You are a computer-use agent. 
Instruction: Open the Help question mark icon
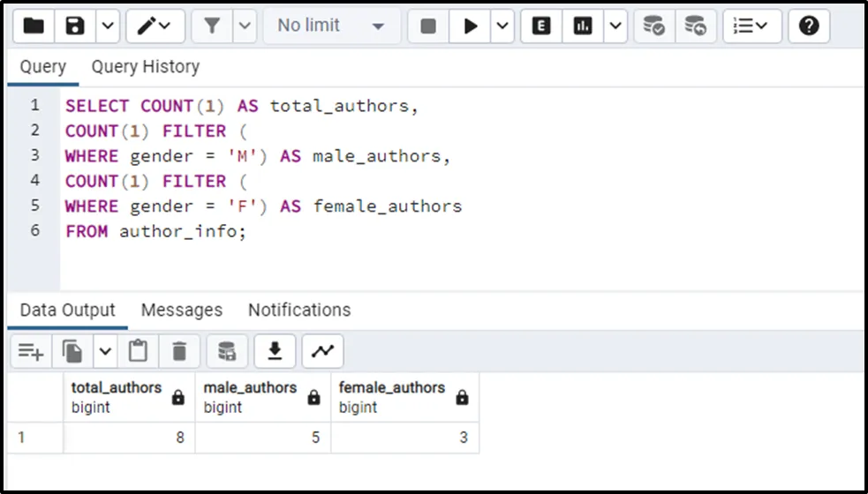(809, 26)
